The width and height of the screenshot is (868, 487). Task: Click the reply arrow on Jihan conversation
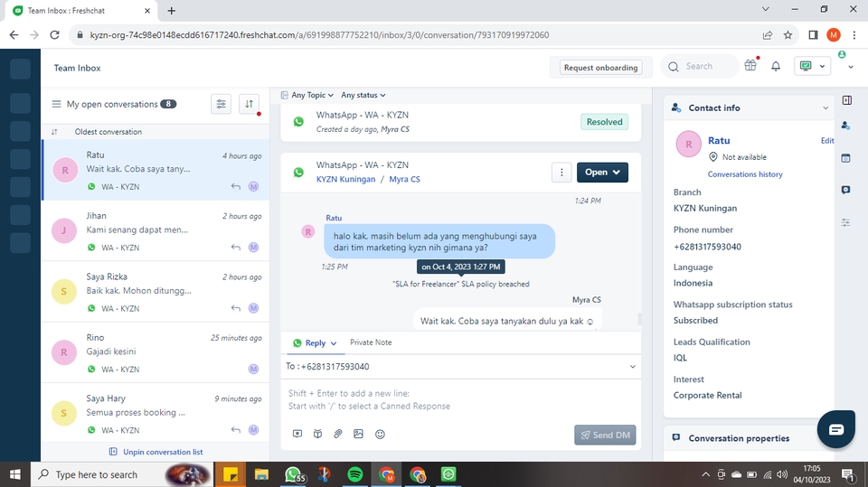[x=236, y=248]
